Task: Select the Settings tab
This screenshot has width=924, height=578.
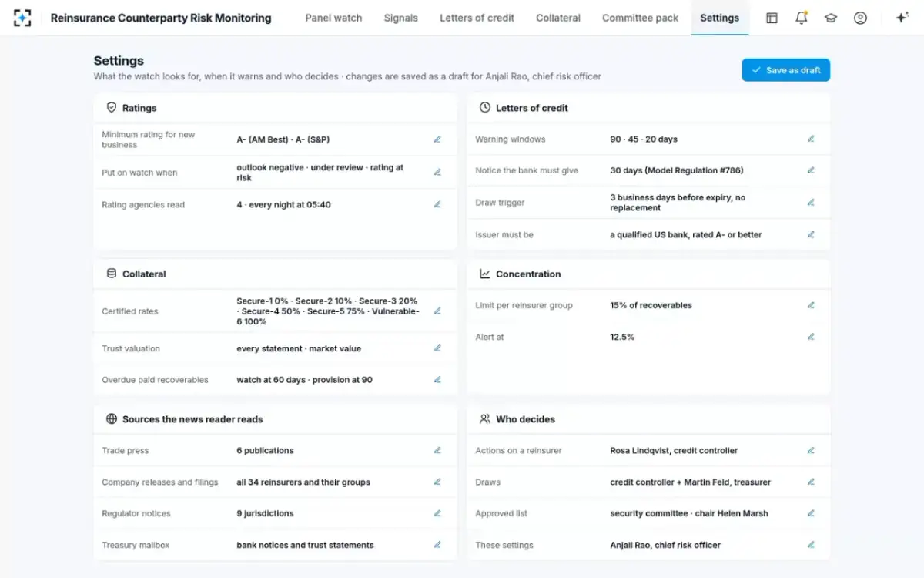Action: click(x=720, y=18)
